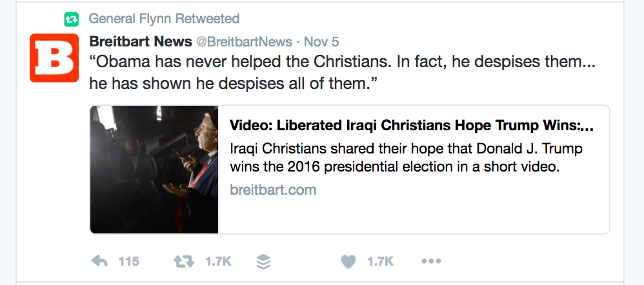Like the tweet with heart icon
644x285 pixels.
tap(348, 261)
